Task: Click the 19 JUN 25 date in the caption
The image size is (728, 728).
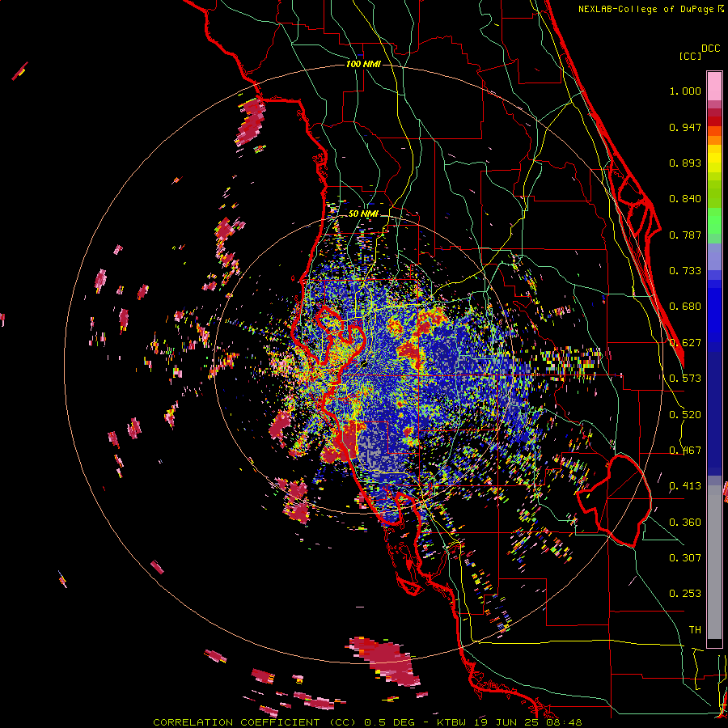Action: point(506,722)
